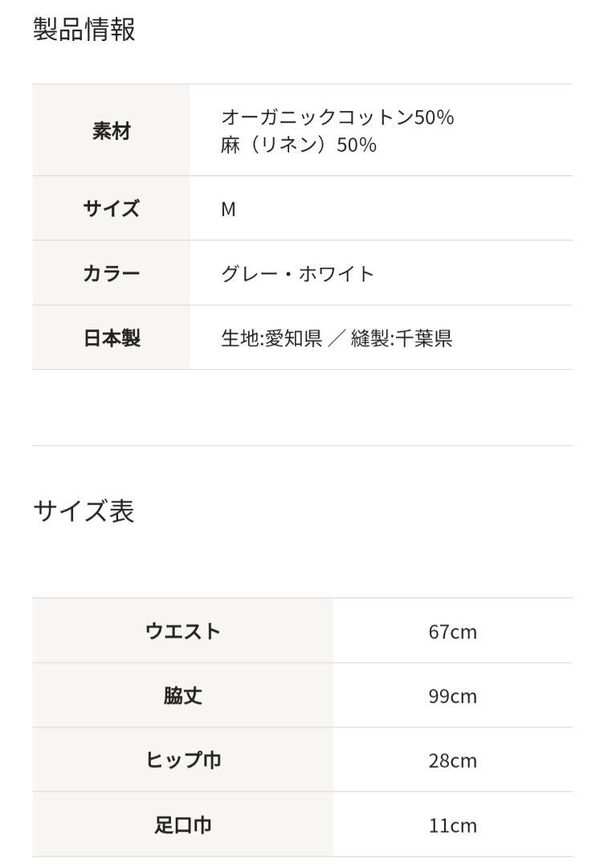The height and width of the screenshot is (868, 604).
Task: Click the 11cm hem width value
Action: click(x=452, y=825)
